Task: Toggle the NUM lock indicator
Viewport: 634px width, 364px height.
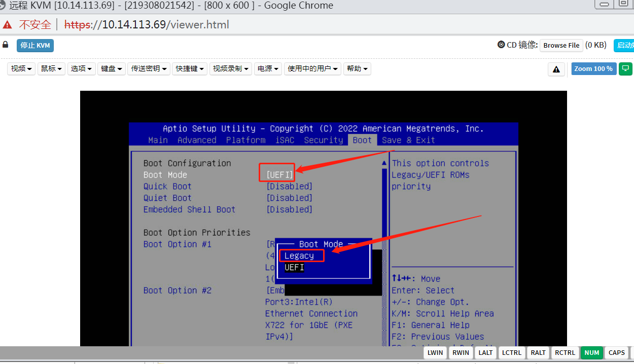Action: pos(591,352)
